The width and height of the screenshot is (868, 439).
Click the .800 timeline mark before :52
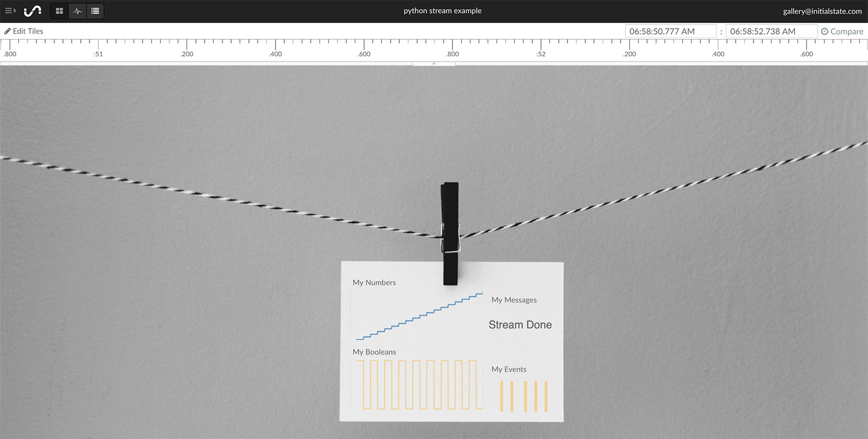452,54
